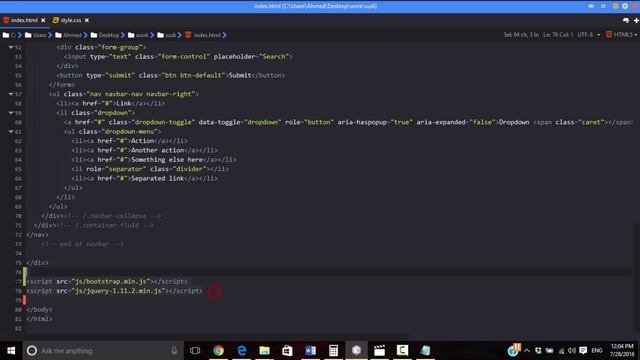Click the jquery-1.11.2.min.js script source string
The height and width of the screenshot is (360, 640).
119,291
